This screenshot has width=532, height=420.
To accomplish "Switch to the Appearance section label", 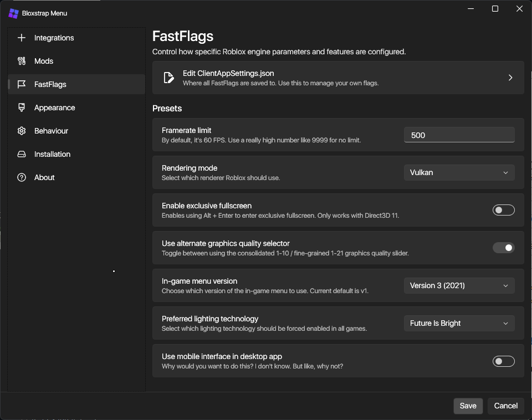I will click(x=55, y=107).
